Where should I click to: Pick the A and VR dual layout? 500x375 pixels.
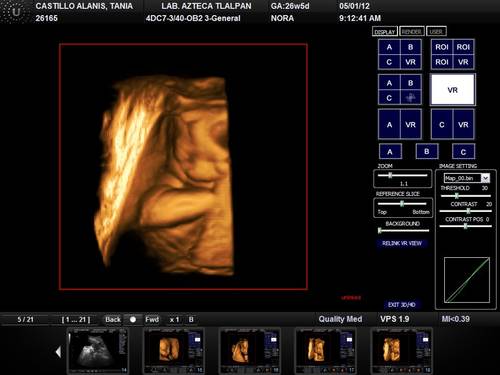coord(400,124)
